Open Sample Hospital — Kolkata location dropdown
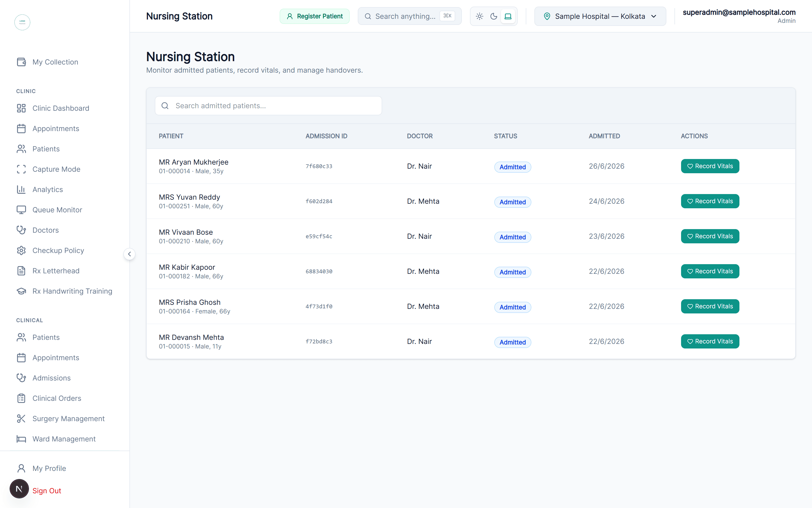812x508 pixels. point(600,16)
